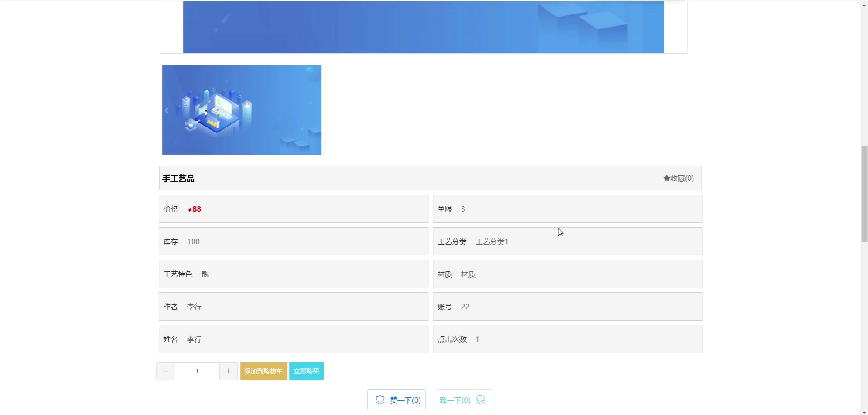The height and width of the screenshot is (415, 868).
Task: Click the 工艺特色 value 靓
Action: tap(205, 274)
